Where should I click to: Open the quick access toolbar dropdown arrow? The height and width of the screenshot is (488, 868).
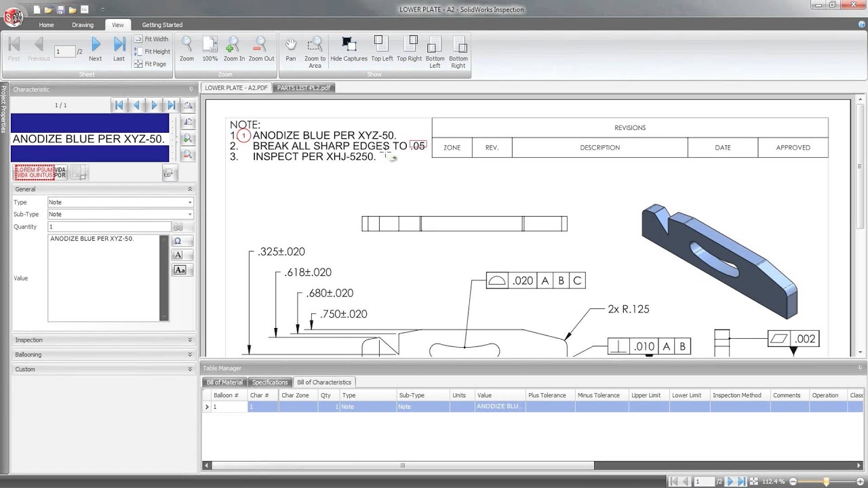[102, 9]
